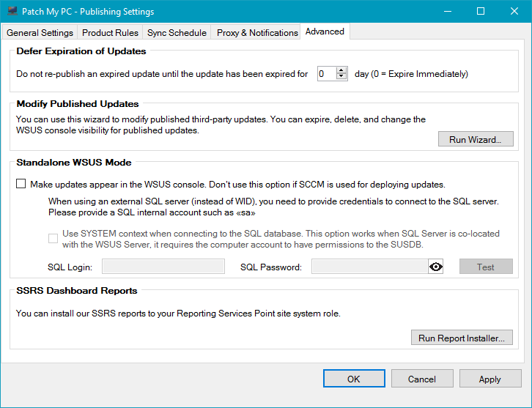
Task: Confirm the settings with OK
Action: click(x=354, y=379)
